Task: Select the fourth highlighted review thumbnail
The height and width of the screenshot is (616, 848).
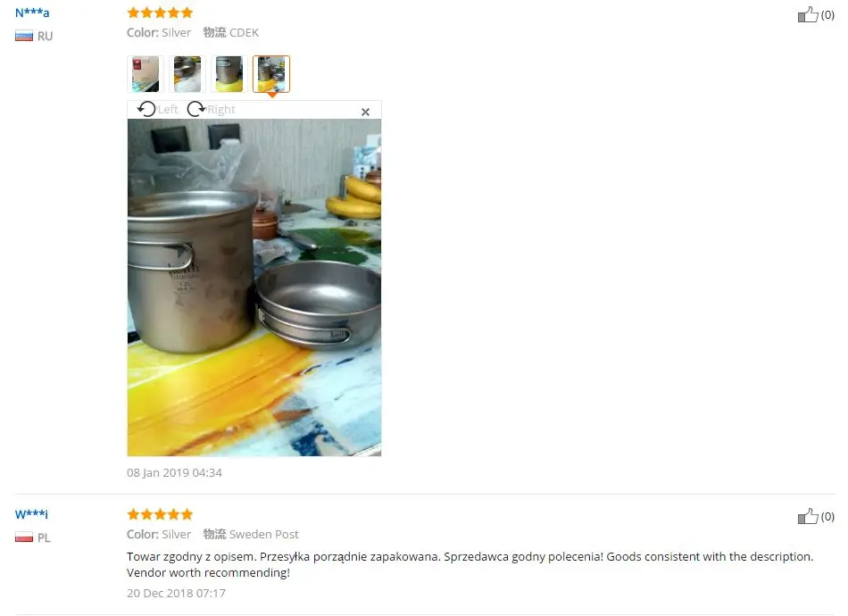Action: pyautogui.click(x=271, y=74)
